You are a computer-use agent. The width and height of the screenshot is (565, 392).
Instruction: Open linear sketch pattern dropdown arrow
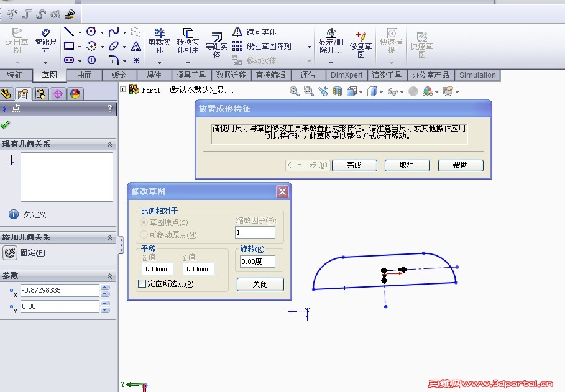(x=309, y=47)
